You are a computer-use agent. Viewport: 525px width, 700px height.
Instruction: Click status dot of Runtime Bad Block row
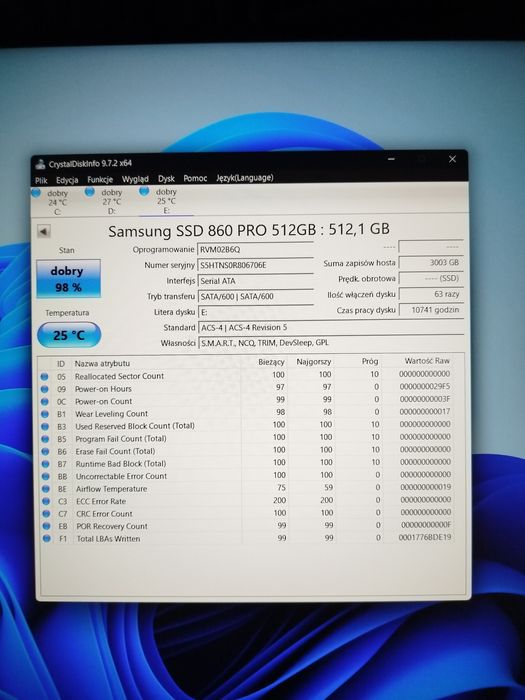pos(46,464)
